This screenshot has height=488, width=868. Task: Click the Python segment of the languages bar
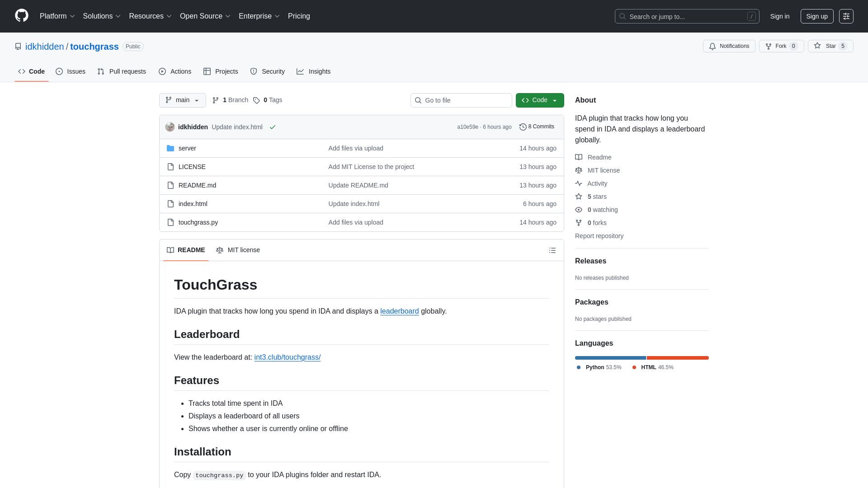[610, 357]
